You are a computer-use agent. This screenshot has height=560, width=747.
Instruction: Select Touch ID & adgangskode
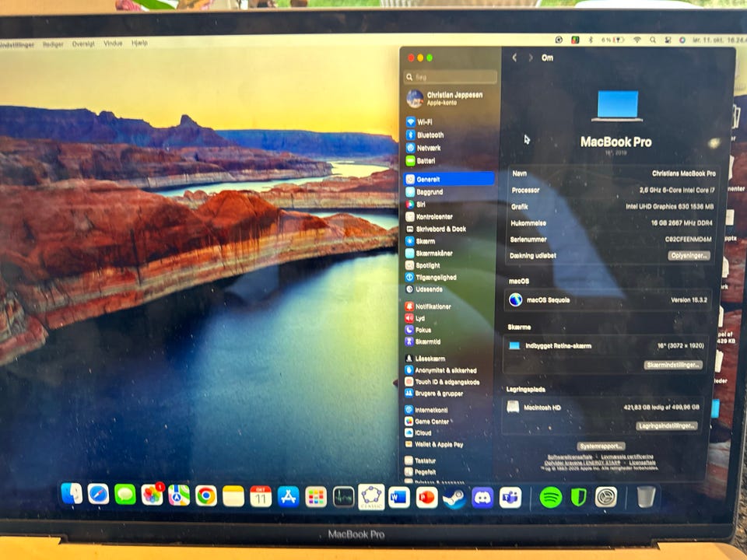pos(442,381)
